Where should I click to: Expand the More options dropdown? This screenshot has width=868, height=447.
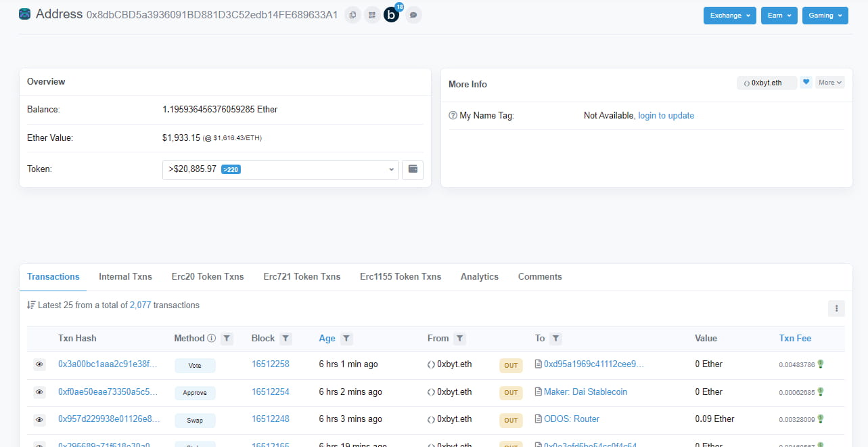(830, 83)
